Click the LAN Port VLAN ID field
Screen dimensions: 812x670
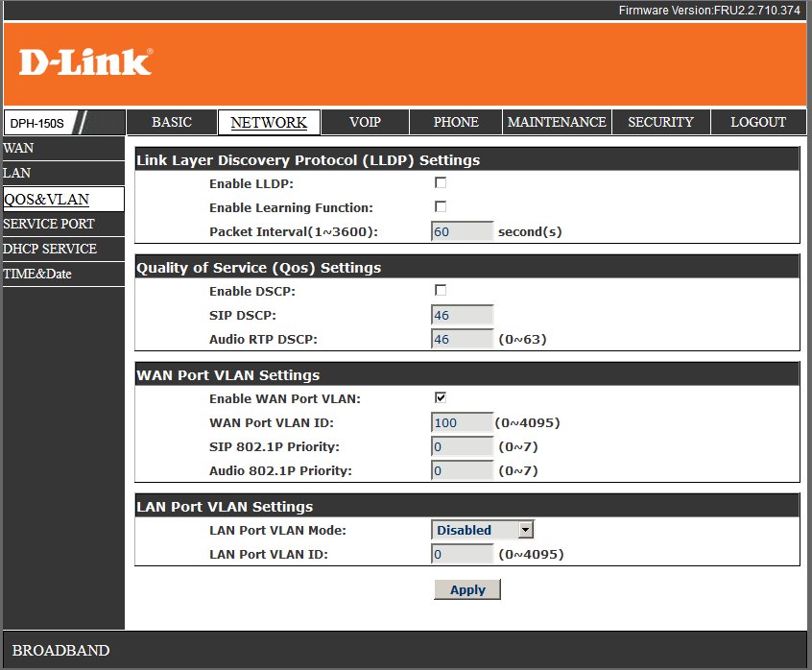[462, 554]
